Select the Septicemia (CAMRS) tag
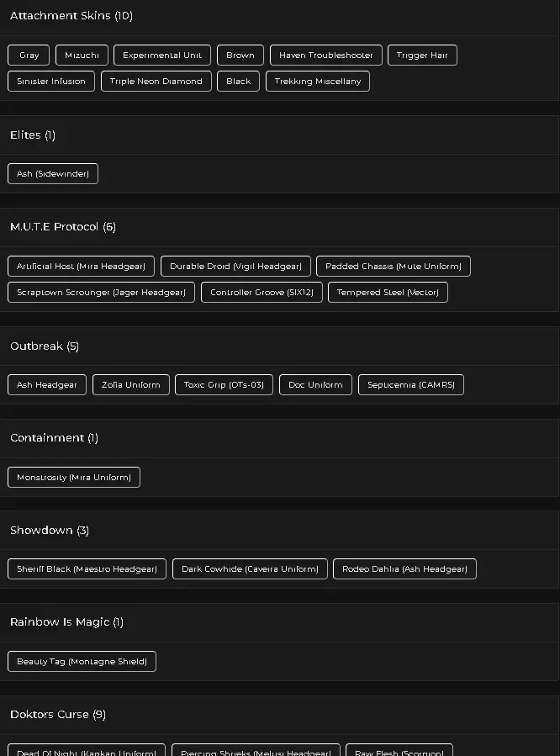The height and width of the screenshot is (756, 560). coord(411,385)
